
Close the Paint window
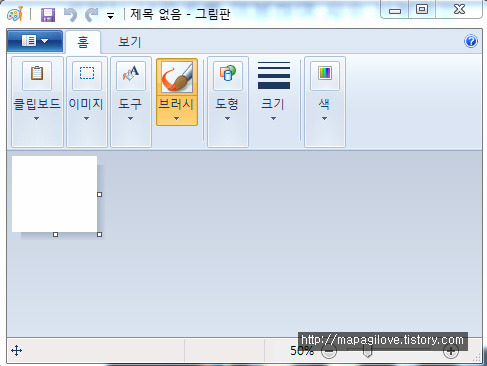pyautogui.click(x=459, y=9)
